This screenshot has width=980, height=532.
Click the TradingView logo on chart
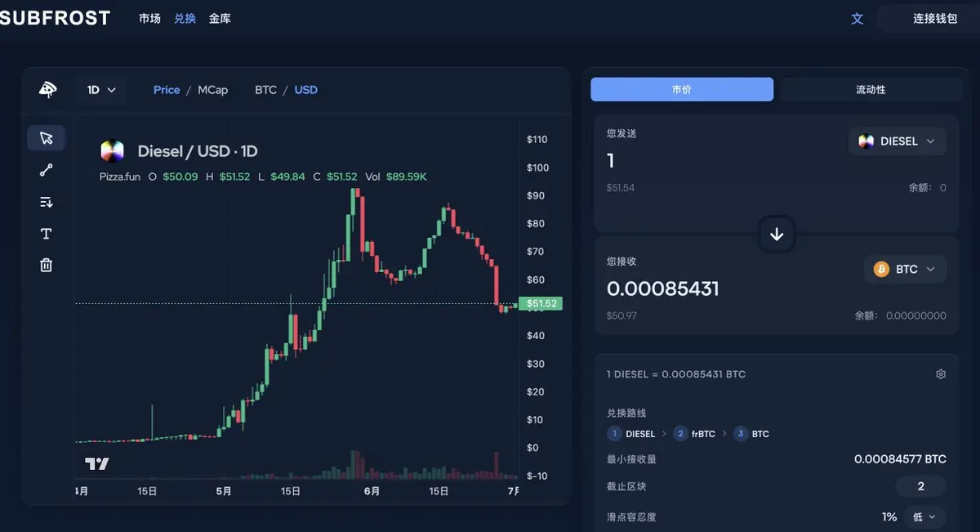tap(97, 464)
